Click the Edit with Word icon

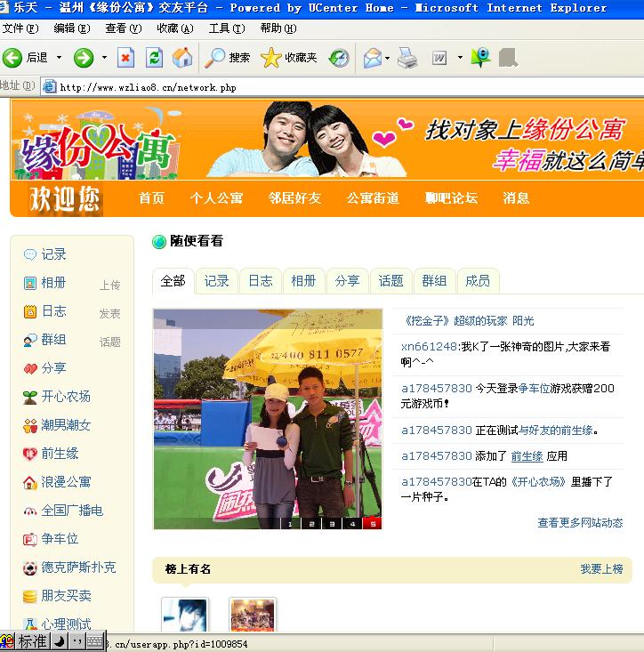tap(439, 58)
